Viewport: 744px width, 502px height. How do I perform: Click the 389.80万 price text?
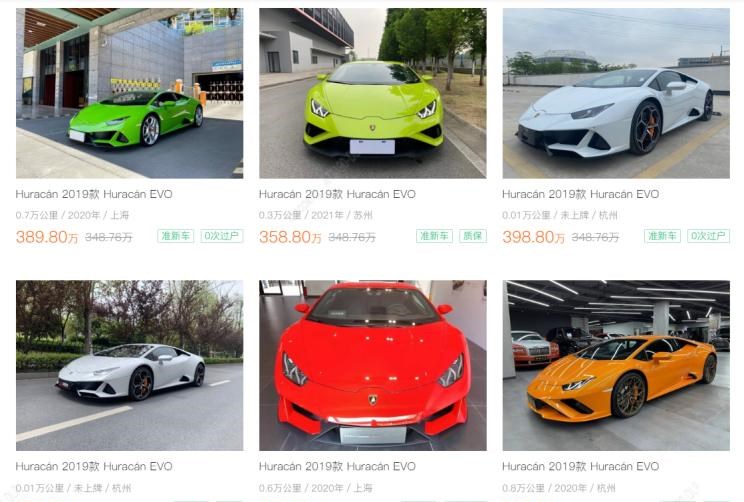47,237
